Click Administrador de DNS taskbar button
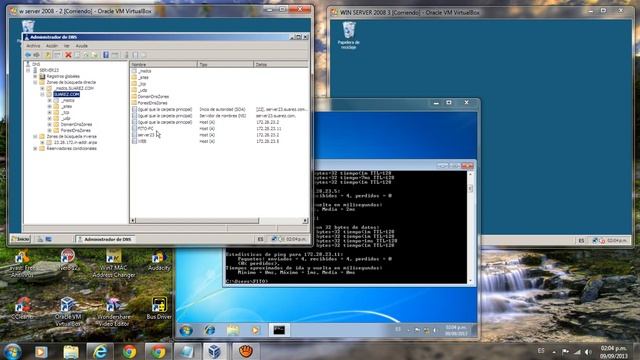 click(x=105, y=239)
